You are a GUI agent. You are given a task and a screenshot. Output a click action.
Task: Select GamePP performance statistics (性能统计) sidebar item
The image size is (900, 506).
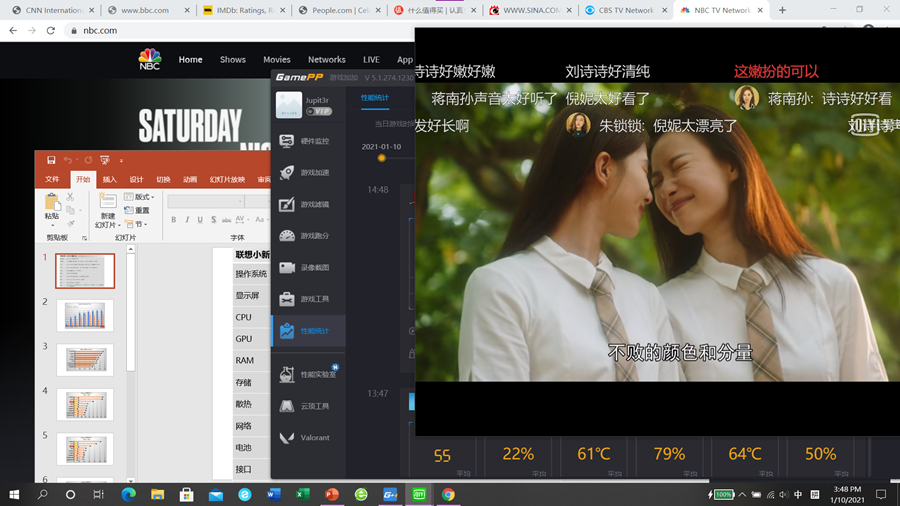(x=308, y=331)
